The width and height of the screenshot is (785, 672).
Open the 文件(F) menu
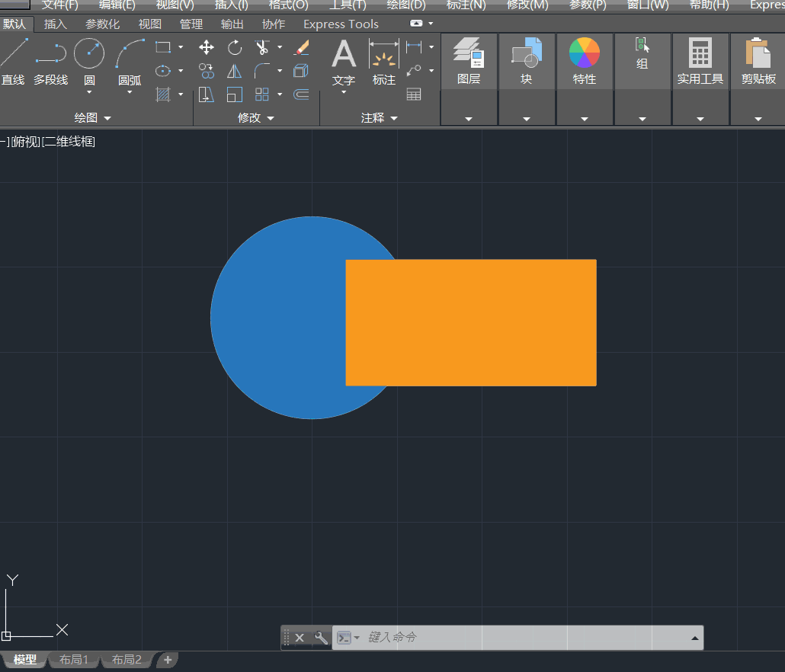pos(59,5)
